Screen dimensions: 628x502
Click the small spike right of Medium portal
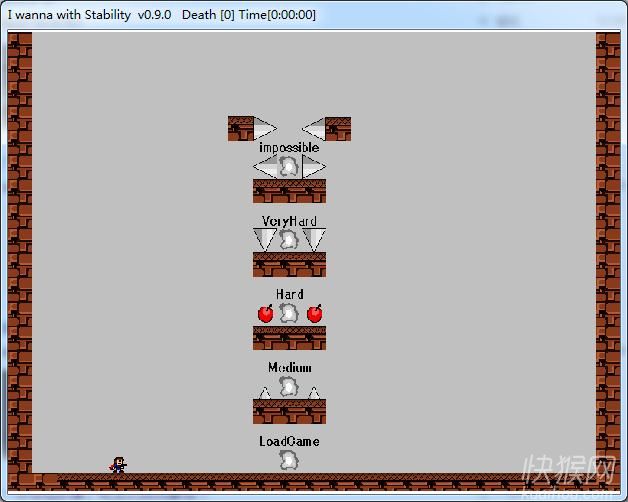point(314,393)
